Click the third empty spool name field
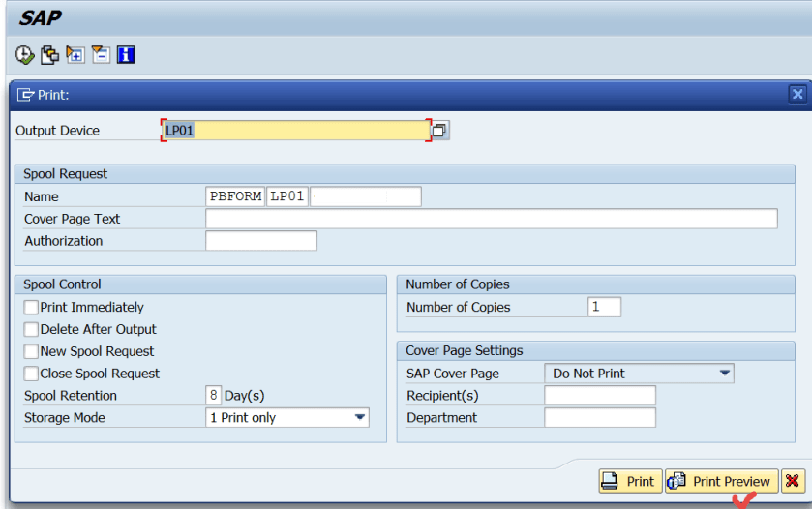Image resolution: width=812 pixels, height=509 pixels. (x=366, y=196)
